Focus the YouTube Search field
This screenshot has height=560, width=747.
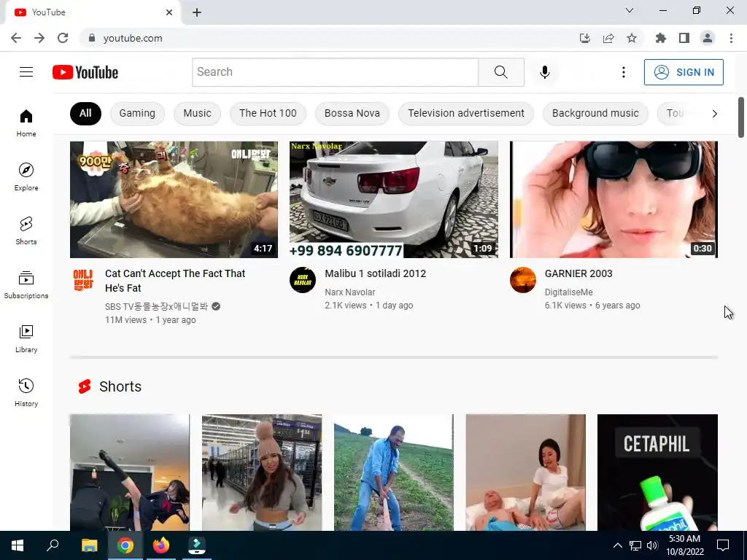[x=336, y=72]
